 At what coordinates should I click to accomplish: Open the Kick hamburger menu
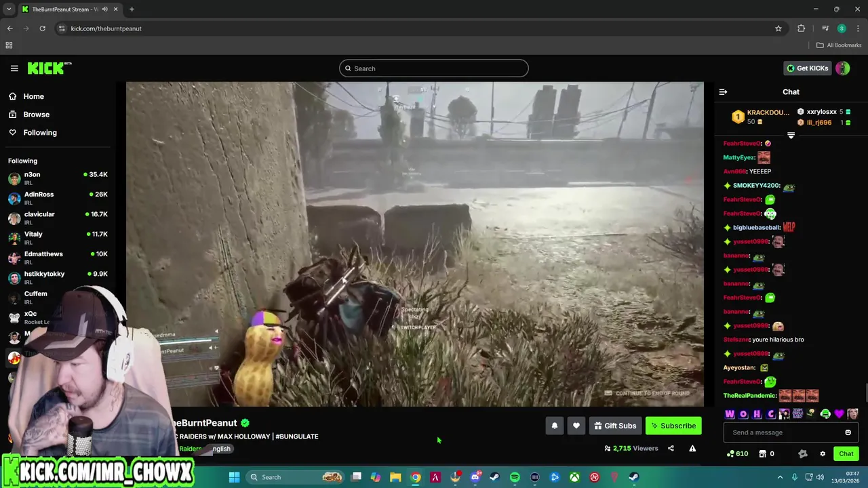(14, 68)
